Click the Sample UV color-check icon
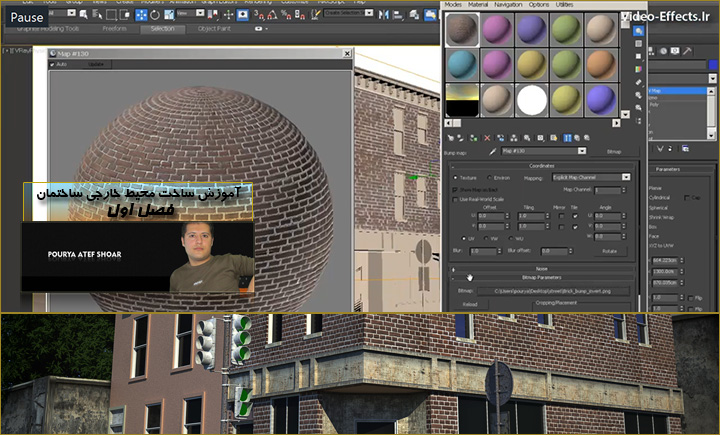This screenshot has width=720, height=435. point(638,71)
